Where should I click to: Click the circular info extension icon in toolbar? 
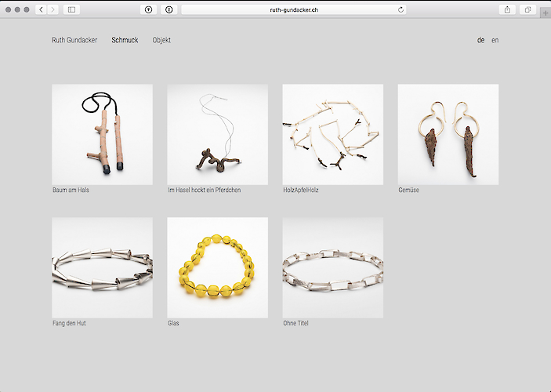pyautogui.click(x=169, y=9)
